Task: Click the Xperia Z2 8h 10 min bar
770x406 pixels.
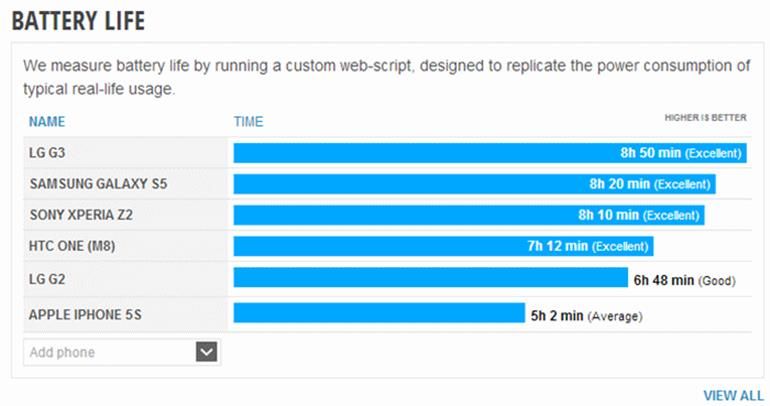Action: [468, 215]
